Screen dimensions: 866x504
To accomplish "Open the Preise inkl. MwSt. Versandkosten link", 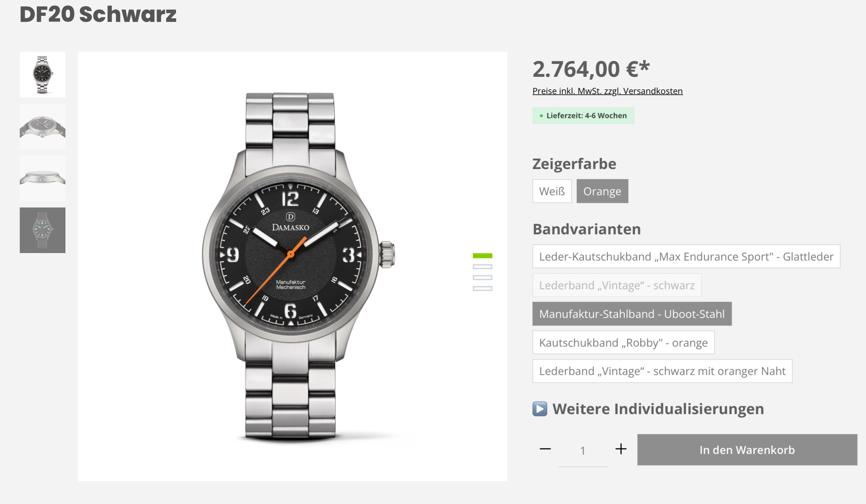I will tap(607, 91).
